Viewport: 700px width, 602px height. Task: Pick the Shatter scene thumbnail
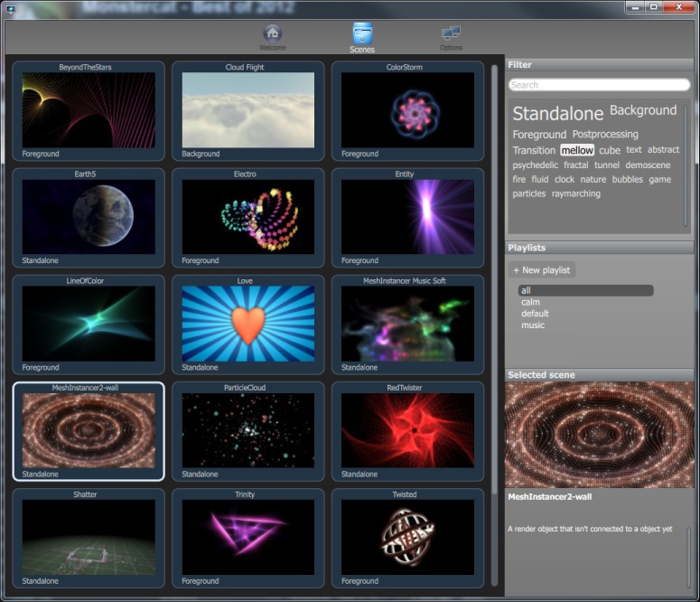click(89, 537)
